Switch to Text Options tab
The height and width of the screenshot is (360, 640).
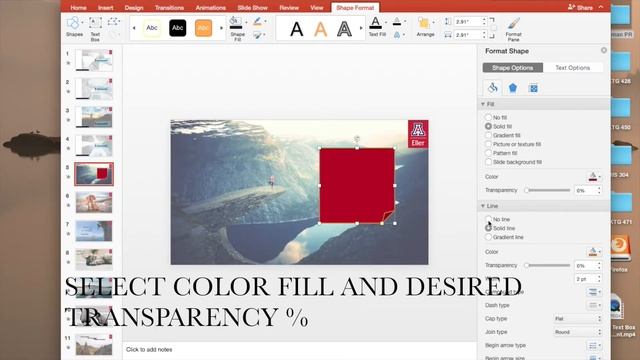[x=573, y=68]
